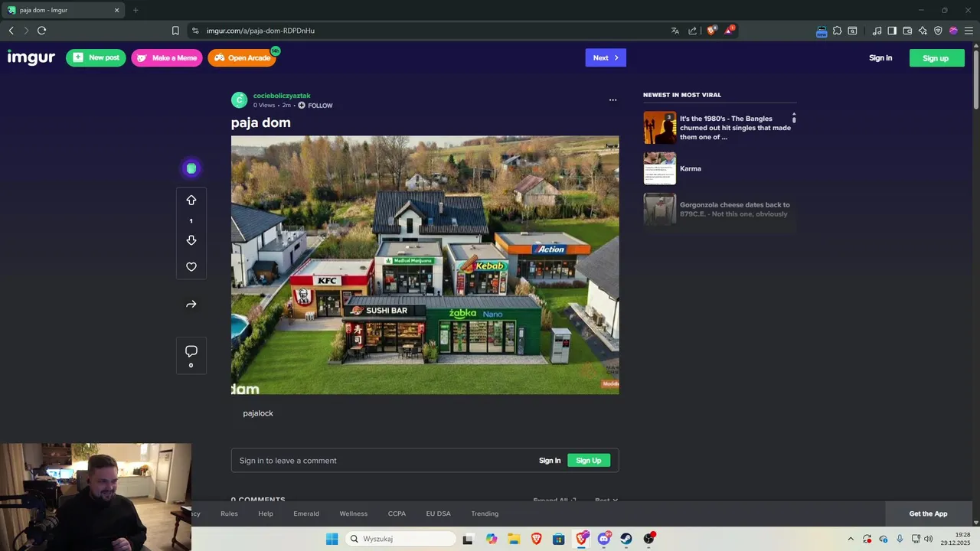Click the Make a Meme button
This screenshot has width=980, height=551.
(x=167, y=57)
